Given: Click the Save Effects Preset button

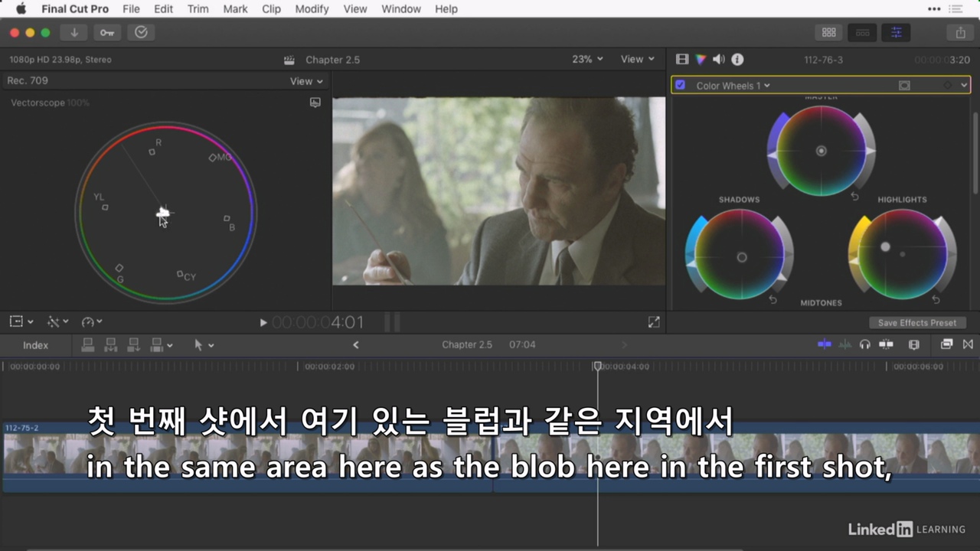Looking at the screenshot, I should 917,323.
